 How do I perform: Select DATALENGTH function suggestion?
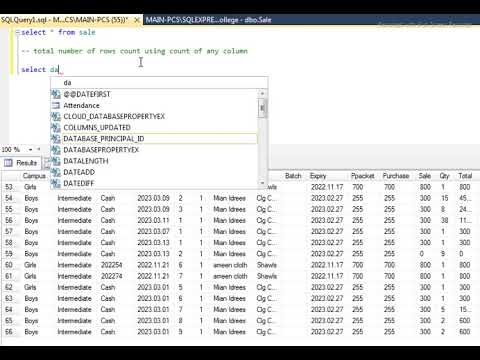click(x=154, y=161)
